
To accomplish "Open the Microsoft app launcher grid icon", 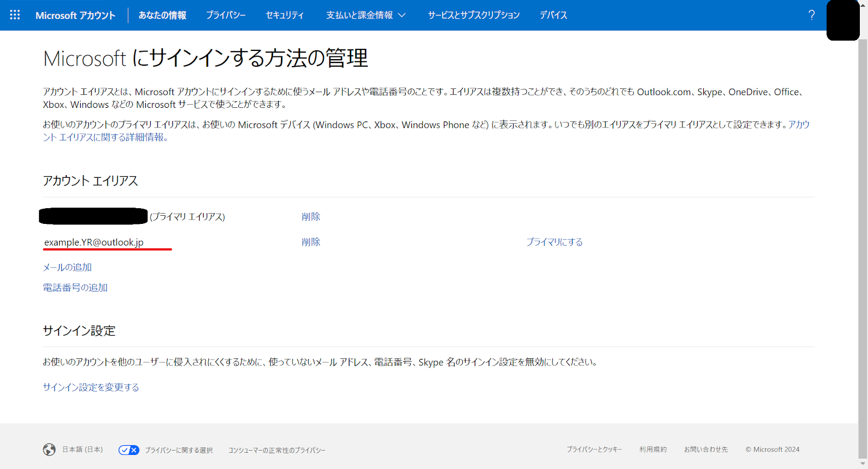I will click(x=15, y=15).
